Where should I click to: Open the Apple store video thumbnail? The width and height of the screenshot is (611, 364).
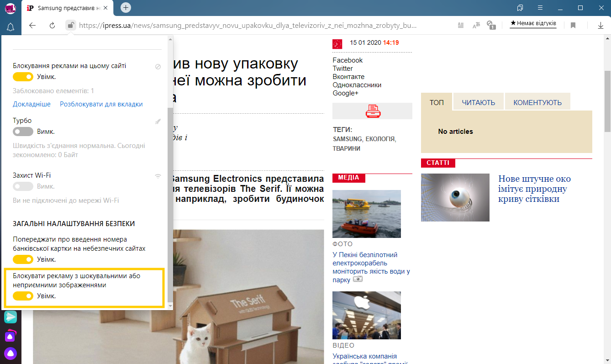point(367,316)
